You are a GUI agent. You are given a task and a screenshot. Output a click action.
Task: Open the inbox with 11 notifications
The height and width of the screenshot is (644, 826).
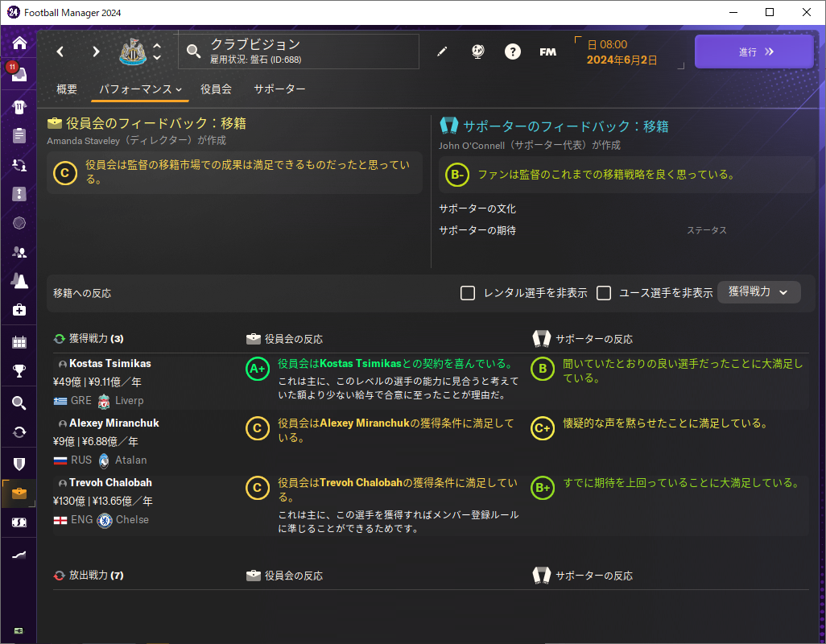tap(19, 73)
